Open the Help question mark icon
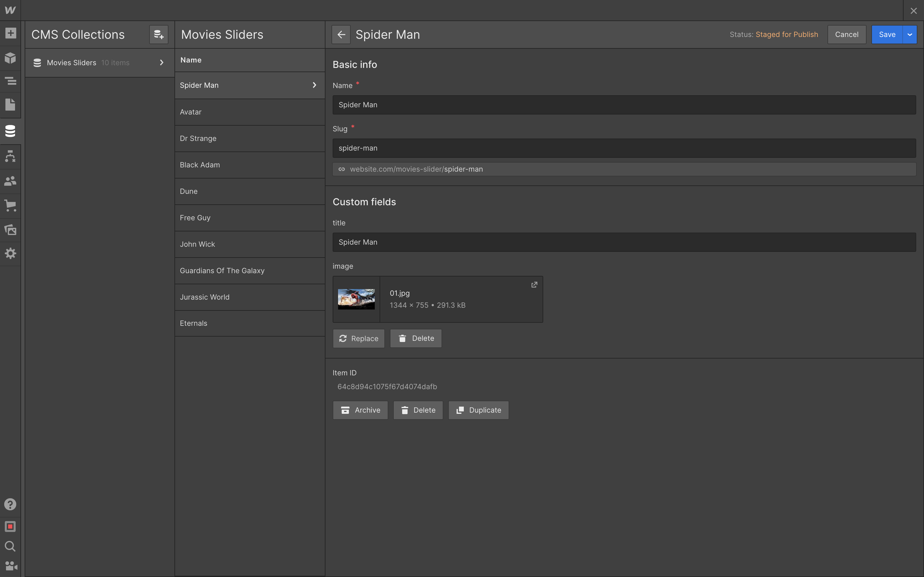This screenshot has height=577, width=924. 10,504
